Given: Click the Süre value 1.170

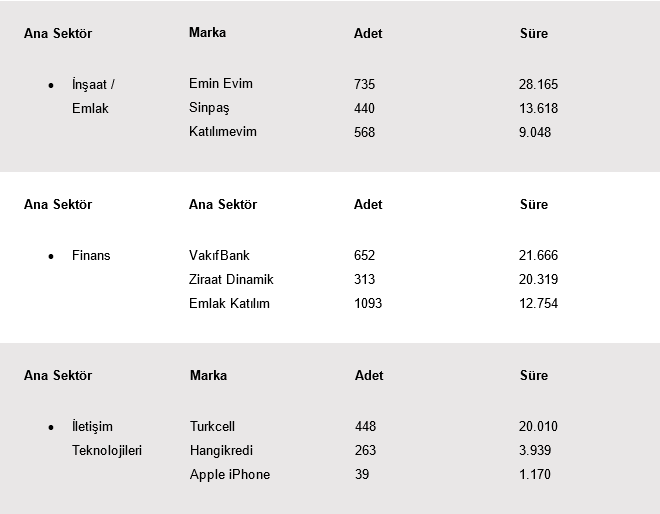Looking at the screenshot, I should coord(535,474).
